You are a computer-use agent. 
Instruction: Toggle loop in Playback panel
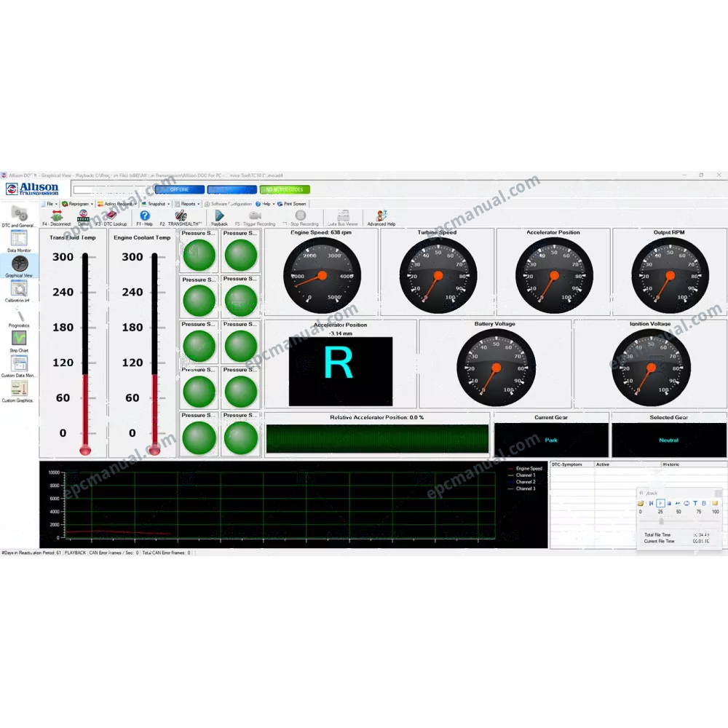[x=687, y=503]
